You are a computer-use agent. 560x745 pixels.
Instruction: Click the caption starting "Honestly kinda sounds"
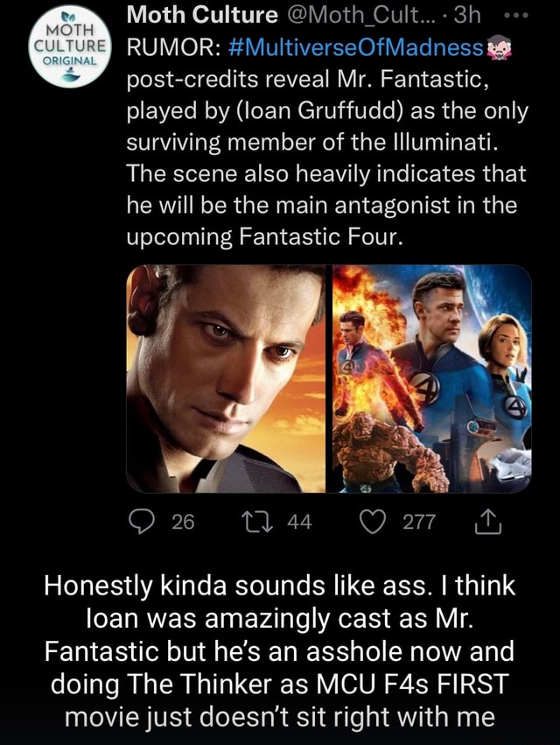pyautogui.click(x=279, y=651)
